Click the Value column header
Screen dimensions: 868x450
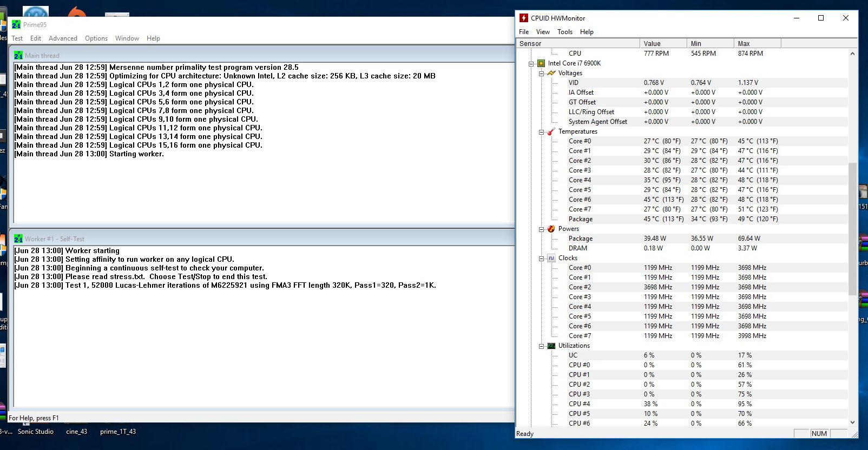tap(663, 43)
